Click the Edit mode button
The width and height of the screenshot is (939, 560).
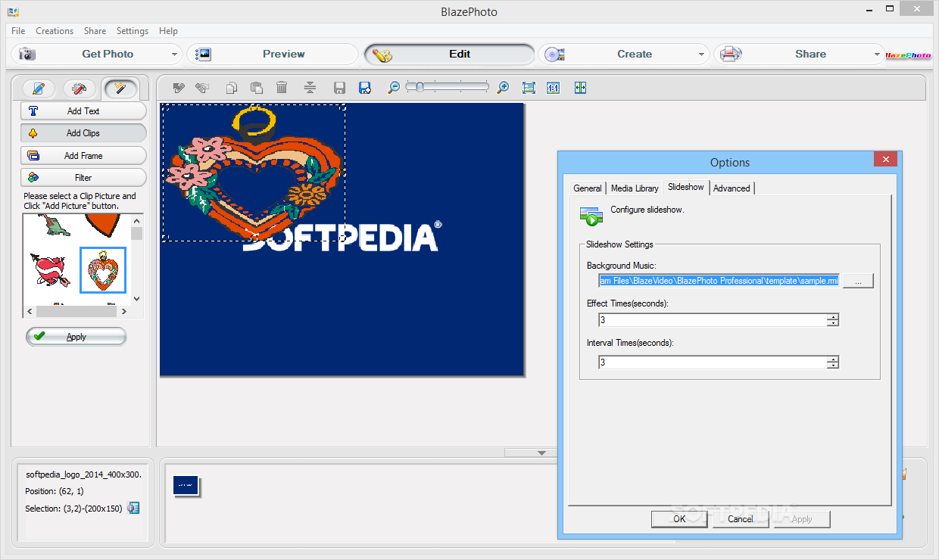coord(450,54)
